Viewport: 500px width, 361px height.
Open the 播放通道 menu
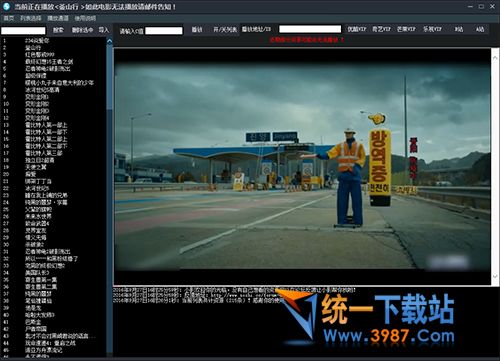(x=58, y=18)
